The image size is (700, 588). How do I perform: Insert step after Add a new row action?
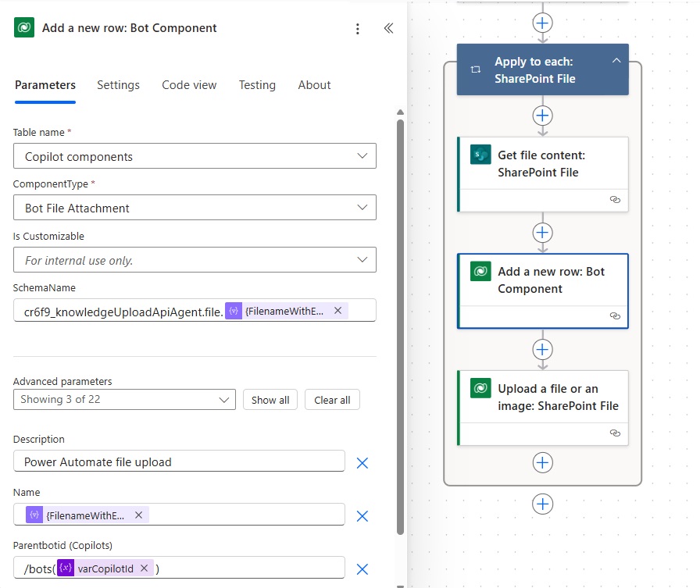(x=542, y=349)
